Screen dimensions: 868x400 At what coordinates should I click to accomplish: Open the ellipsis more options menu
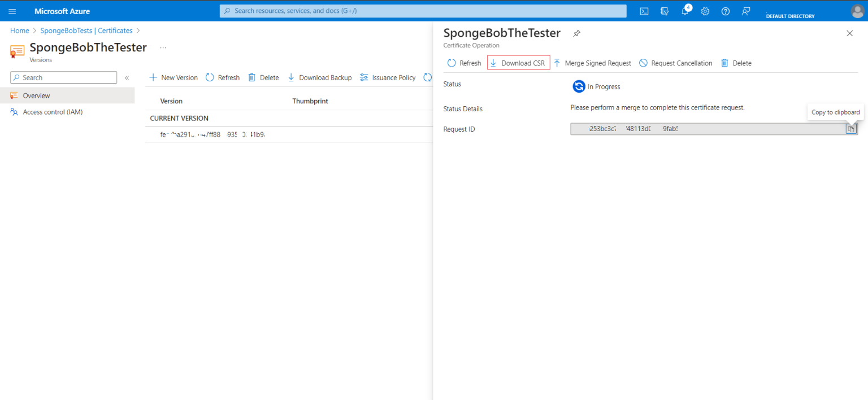163,48
